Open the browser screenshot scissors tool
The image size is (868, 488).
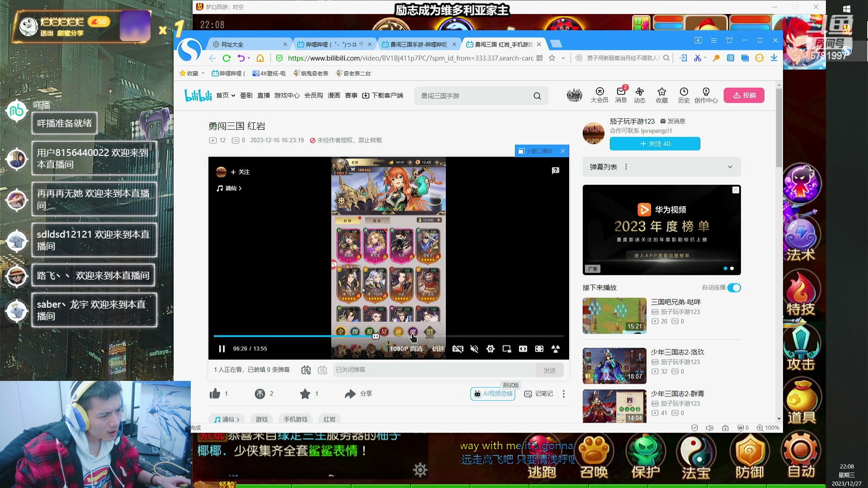pos(698,58)
